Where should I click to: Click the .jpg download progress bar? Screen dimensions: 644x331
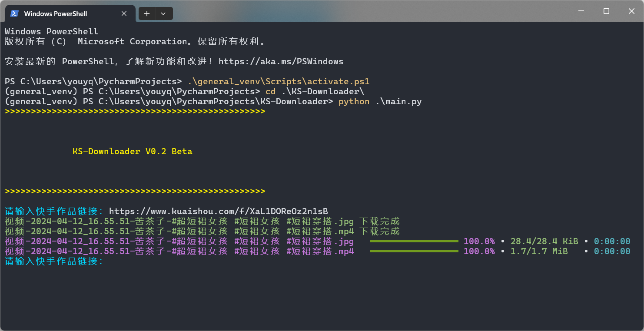[x=414, y=241]
